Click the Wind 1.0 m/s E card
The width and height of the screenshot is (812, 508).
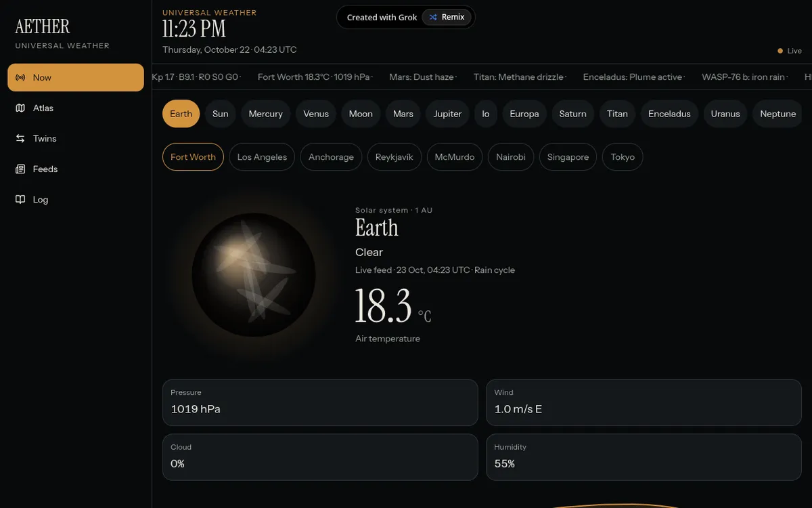pos(644,402)
